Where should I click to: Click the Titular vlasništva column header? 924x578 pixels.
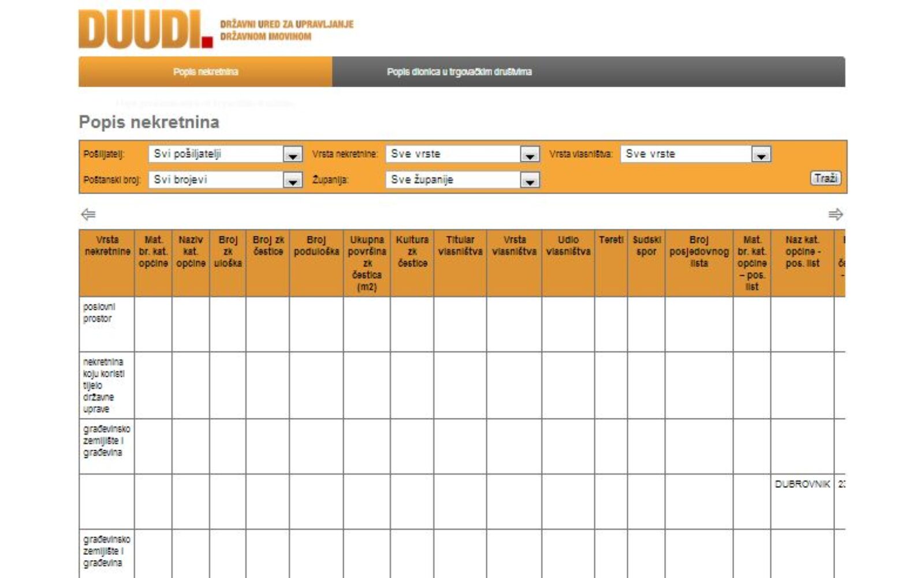tap(460, 246)
